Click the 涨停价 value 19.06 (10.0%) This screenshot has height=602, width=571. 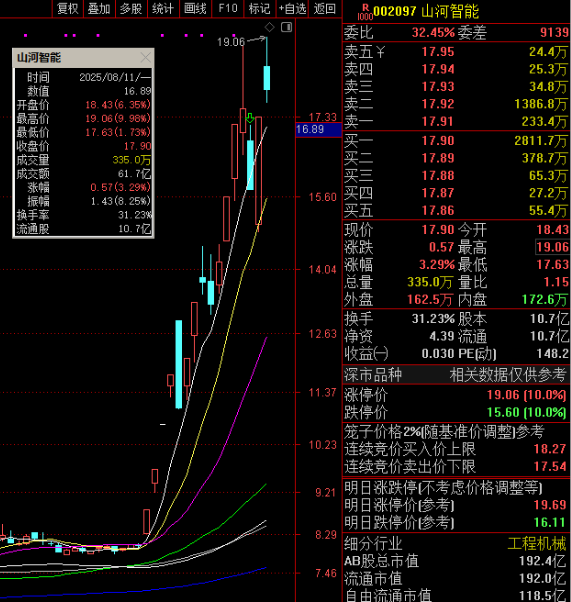click(x=526, y=395)
